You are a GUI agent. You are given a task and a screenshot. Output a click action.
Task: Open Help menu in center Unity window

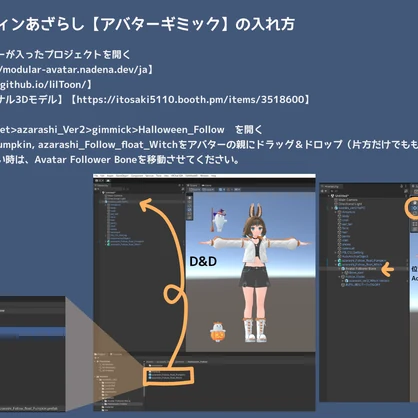213,176
